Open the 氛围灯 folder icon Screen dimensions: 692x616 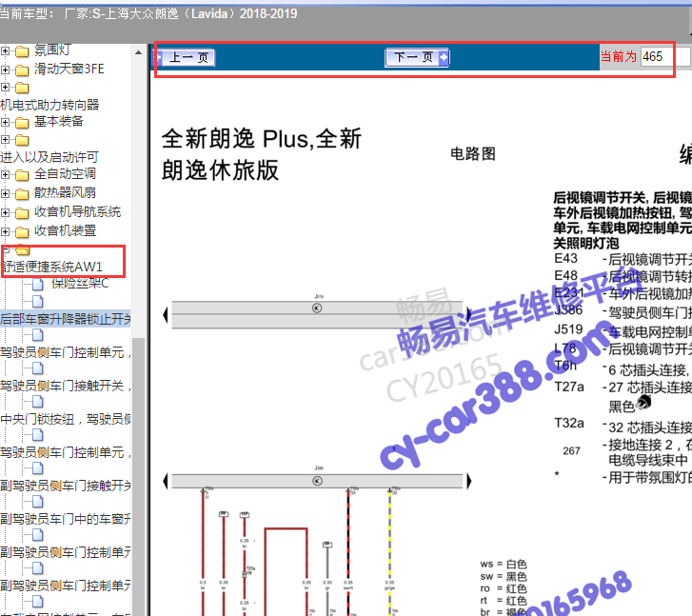tap(22, 51)
